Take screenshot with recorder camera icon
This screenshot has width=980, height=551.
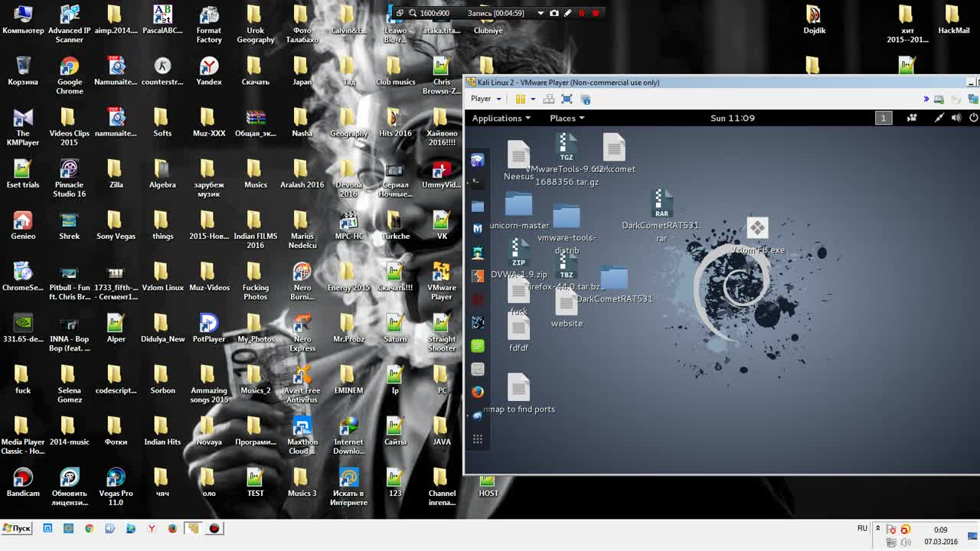tap(554, 13)
